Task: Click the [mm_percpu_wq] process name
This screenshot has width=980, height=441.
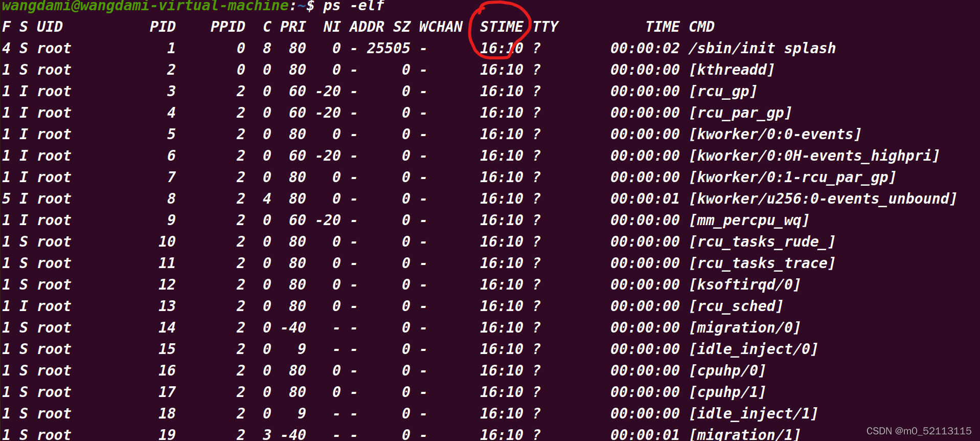Action: click(x=749, y=220)
